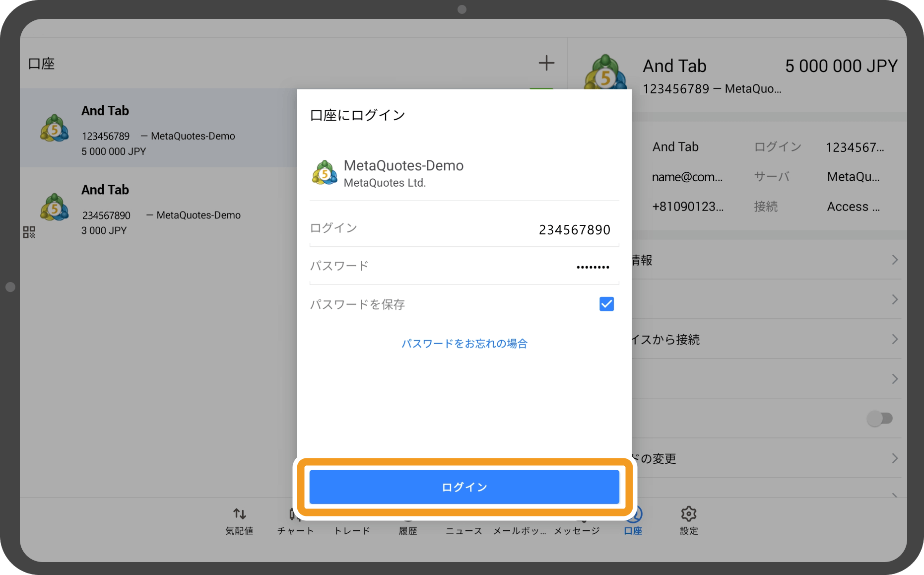Expand the デバイスから接続 row chevron
The image size is (924, 575).
click(895, 339)
